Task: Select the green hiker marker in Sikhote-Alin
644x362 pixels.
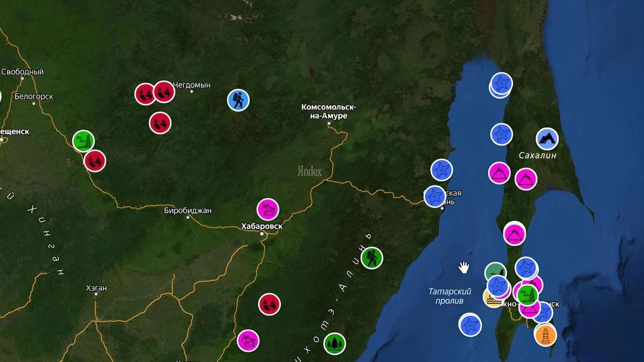Action: [371, 258]
